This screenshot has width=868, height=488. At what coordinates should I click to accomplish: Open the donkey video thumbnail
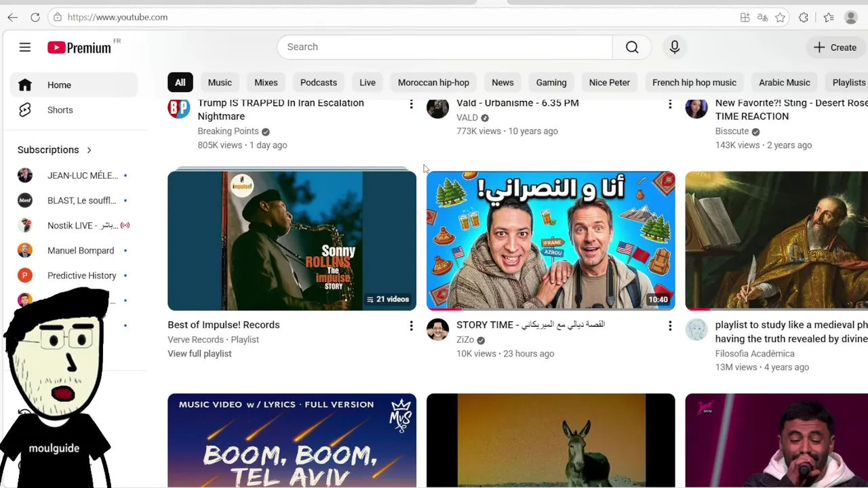coord(551,441)
